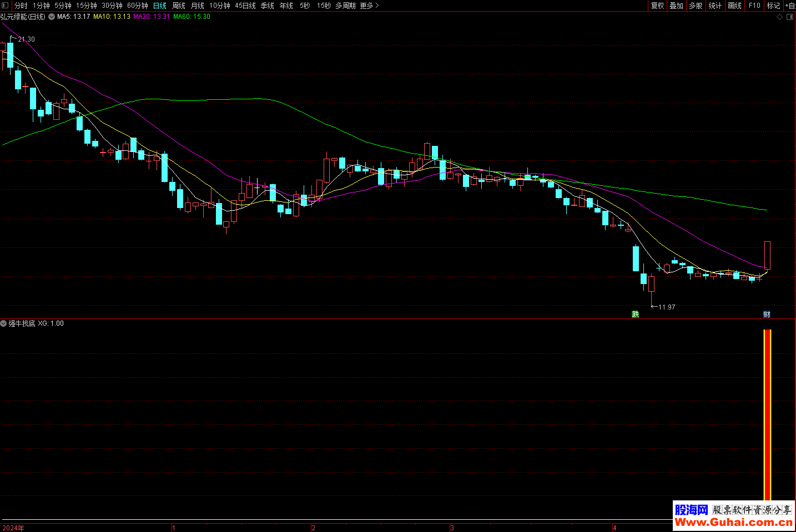Click the red-yellow XG signal bar
This screenshot has width=796, height=532.
[767, 415]
